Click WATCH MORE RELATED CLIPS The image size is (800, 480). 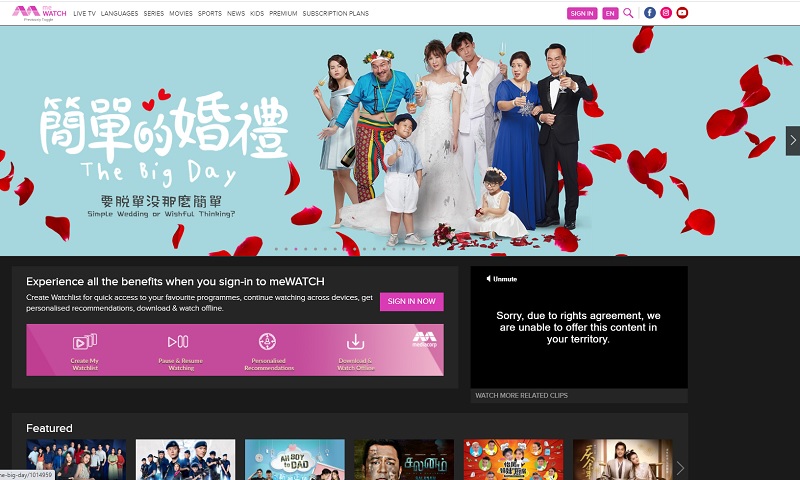[x=521, y=395]
